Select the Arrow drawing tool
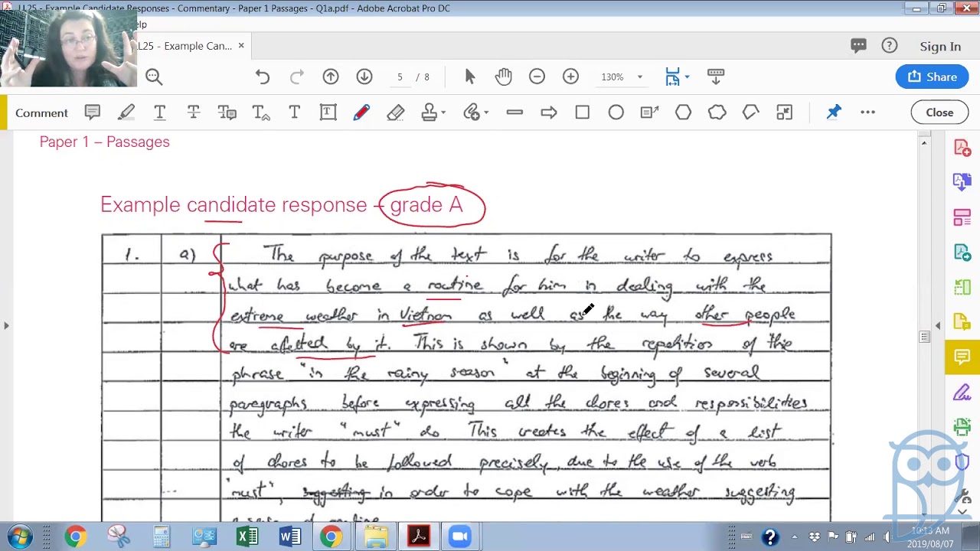 point(548,112)
